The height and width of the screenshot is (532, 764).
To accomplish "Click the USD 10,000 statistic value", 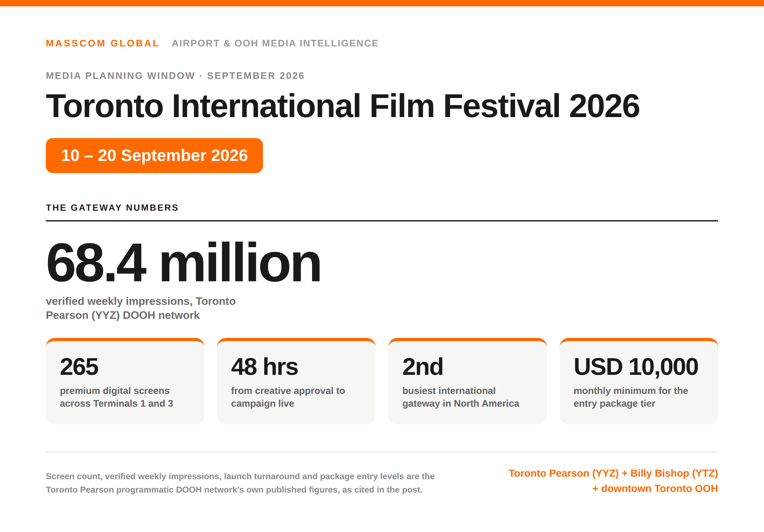I will tap(636, 367).
